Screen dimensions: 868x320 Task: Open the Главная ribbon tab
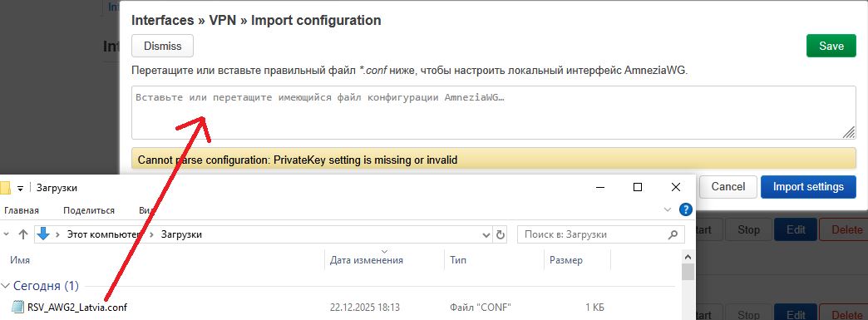22,210
